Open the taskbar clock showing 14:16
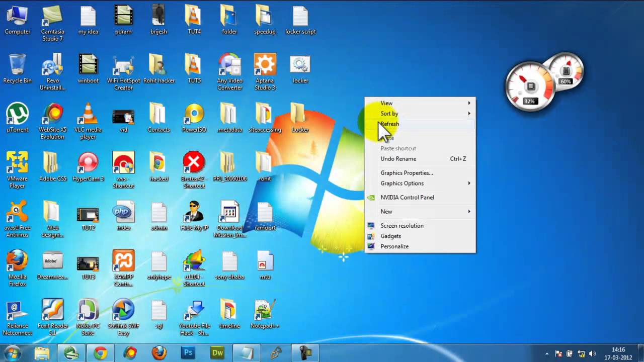644x362 pixels. [x=618, y=353]
